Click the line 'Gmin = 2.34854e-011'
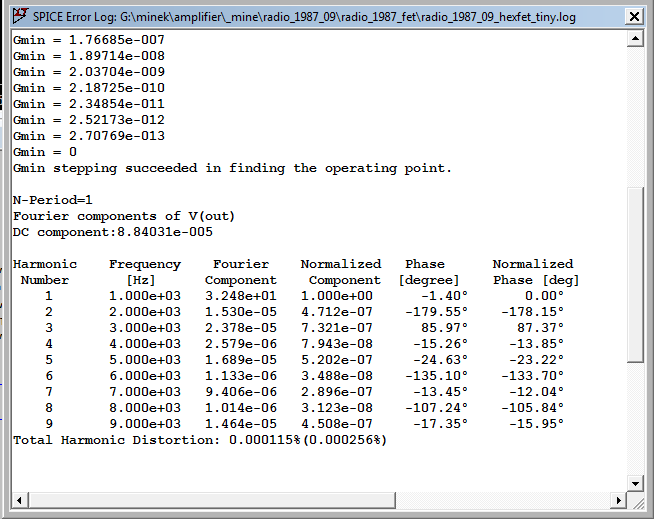Image resolution: width=654 pixels, height=519 pixels. click(89, 104)
